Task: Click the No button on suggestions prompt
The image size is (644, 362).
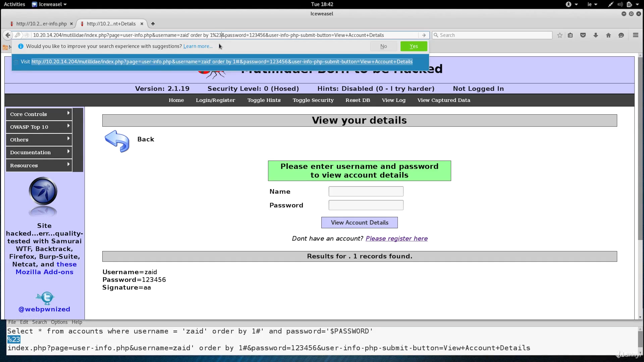Action: 384,46
